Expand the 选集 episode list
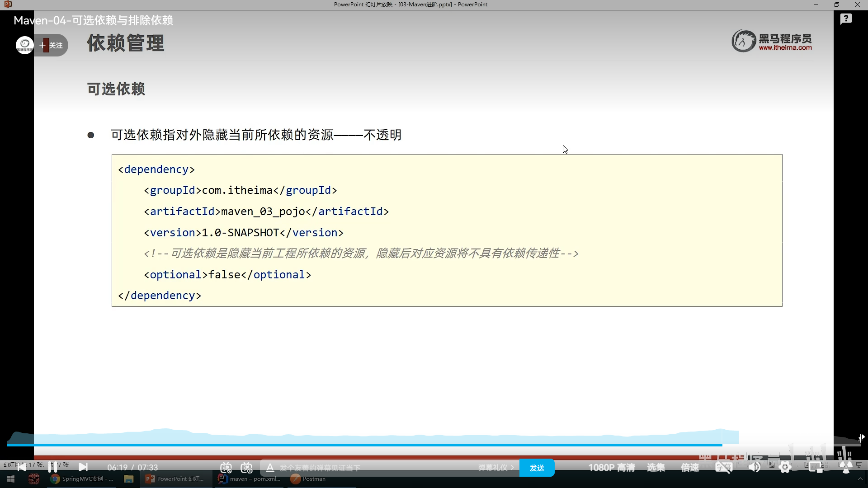The width and height of the screenshot is (868, 488). point(656,468)
